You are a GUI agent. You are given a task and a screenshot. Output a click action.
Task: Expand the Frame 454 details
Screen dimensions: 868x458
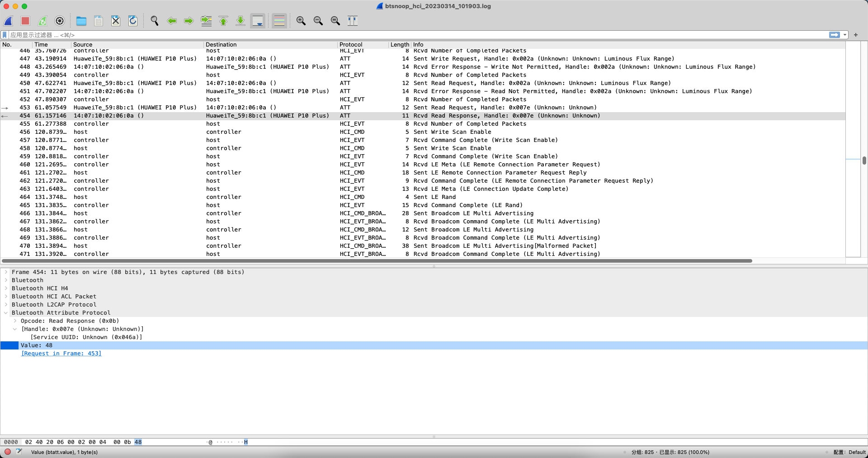click(x=6, y=272)
